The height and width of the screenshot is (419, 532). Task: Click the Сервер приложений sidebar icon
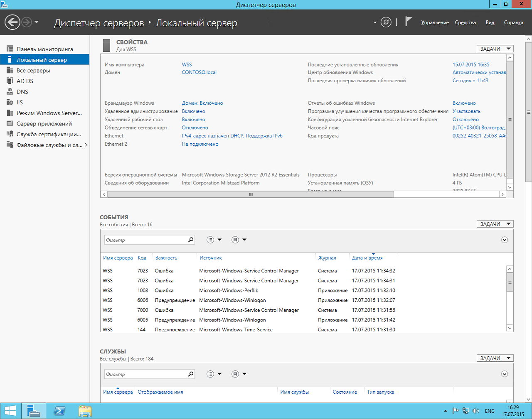point(10,124)
